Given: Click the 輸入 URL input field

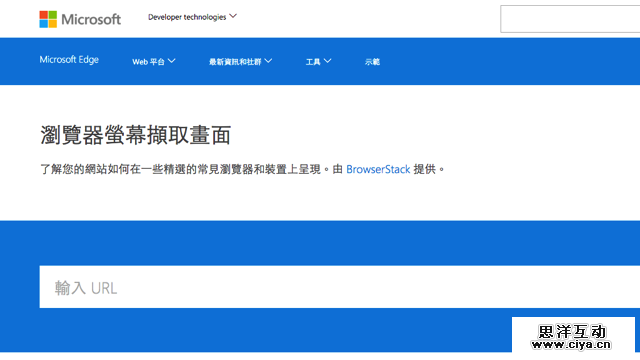Looking at the screenshot, I should coord(340,287).
